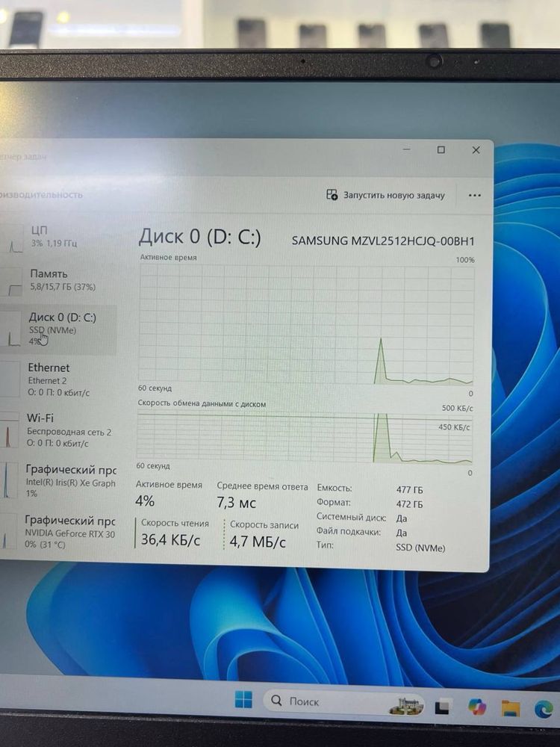The image size is (560, 747).
Task: Click the Wi-Fi mini graph thumbnail
Action: click(10, 431)
